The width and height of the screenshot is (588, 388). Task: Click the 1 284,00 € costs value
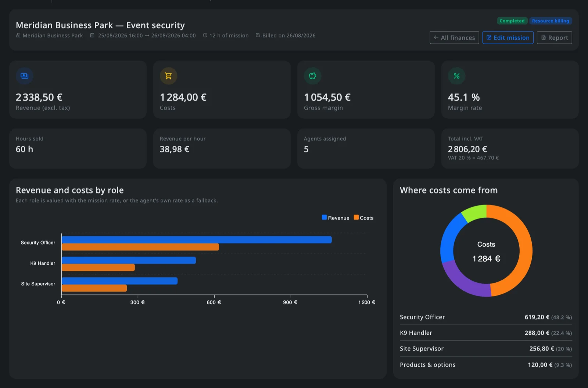coord(183,97)
